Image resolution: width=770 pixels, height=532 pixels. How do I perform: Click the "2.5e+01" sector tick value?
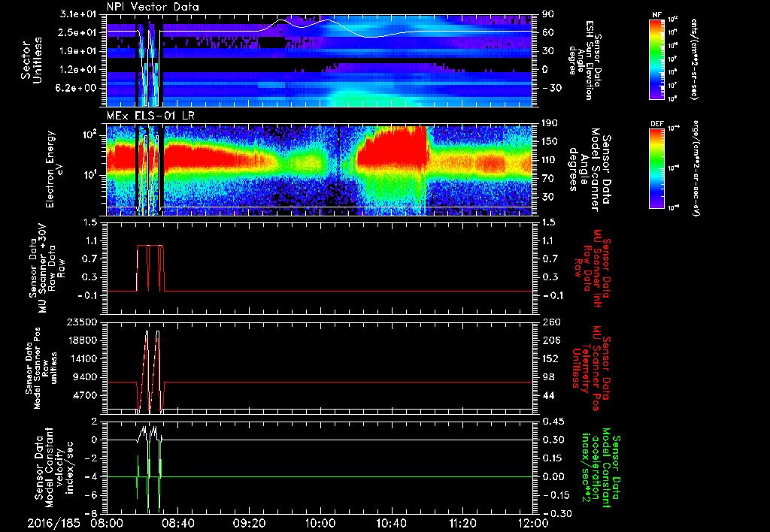pos(78,33)
